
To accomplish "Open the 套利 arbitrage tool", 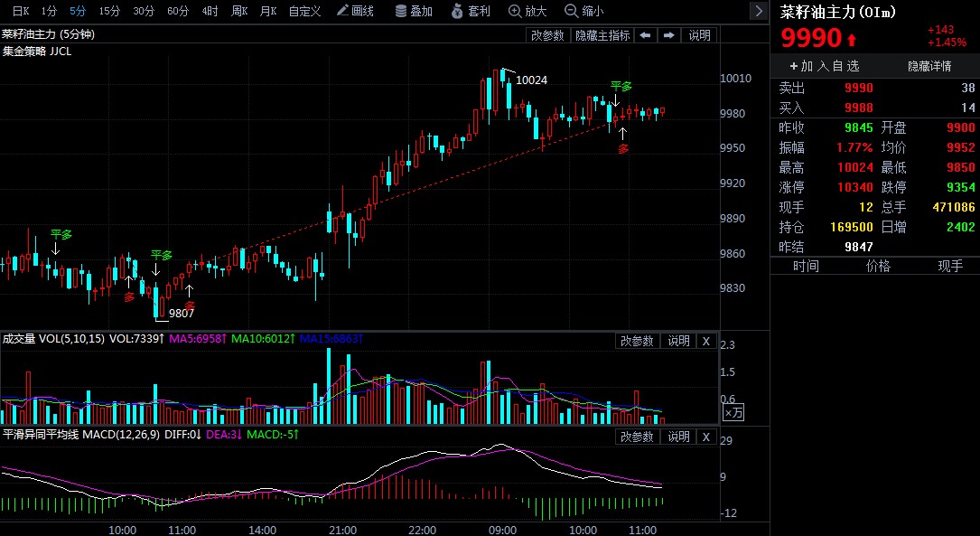I will [x=471, y=11].
